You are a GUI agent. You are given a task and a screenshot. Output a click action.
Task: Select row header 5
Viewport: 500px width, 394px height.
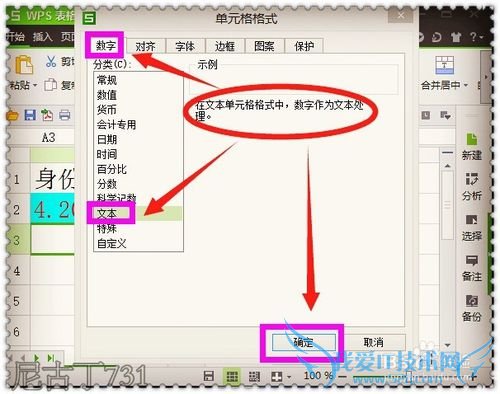pyautogui.click(x=17, y=301)
